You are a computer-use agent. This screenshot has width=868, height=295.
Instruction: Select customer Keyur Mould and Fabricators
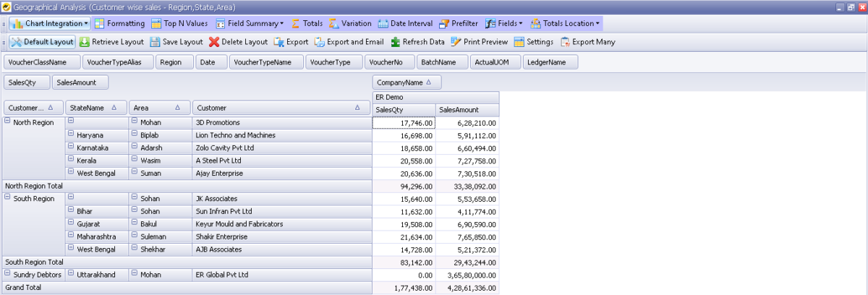click(x=282, y=224)
